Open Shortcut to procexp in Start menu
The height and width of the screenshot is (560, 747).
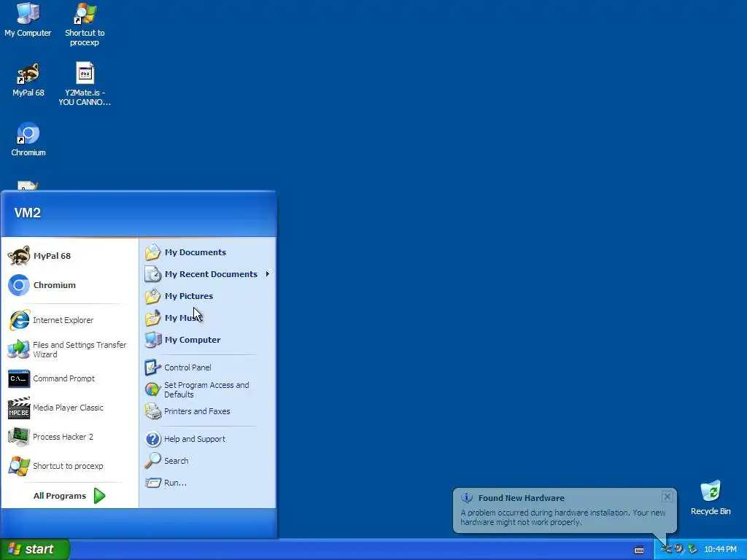(x=69, y=466)
